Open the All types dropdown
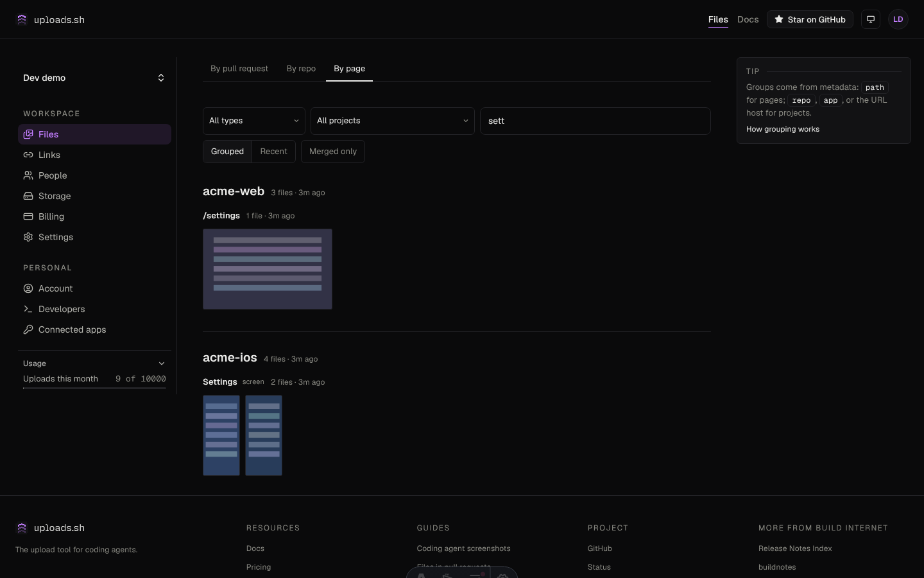The width and height of the screenshot is (924, 578). tap(254, 121)
